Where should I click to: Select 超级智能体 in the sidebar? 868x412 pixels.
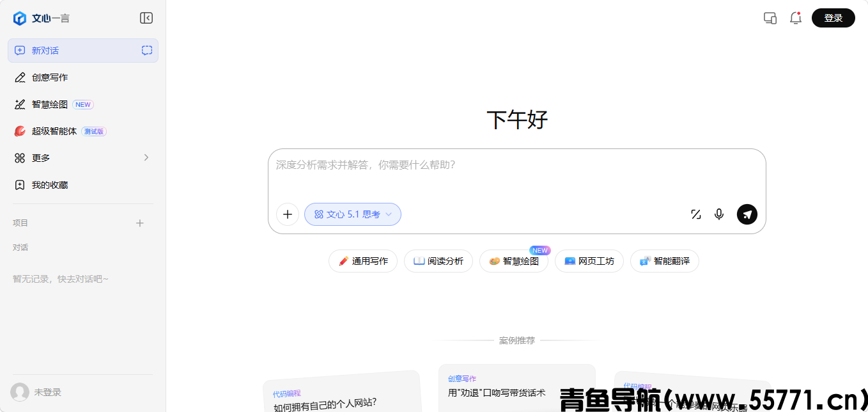82,131
